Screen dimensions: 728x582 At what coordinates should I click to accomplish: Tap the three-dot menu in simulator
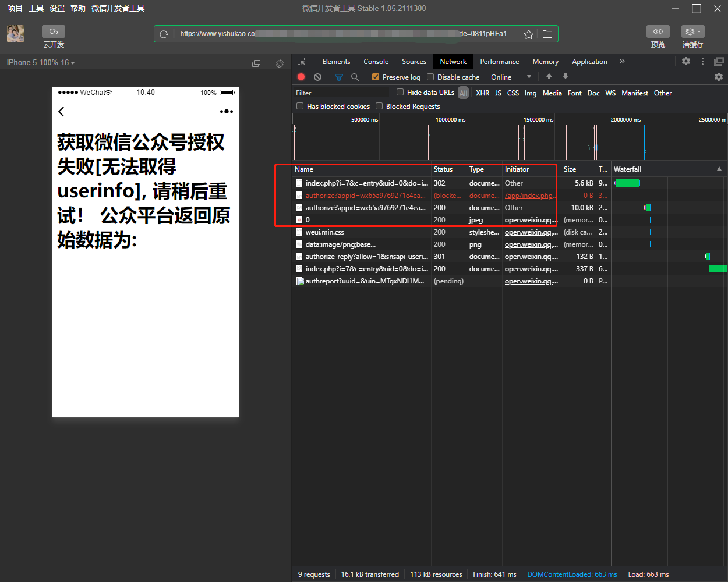pyautogui.click(x=227, y=111)
